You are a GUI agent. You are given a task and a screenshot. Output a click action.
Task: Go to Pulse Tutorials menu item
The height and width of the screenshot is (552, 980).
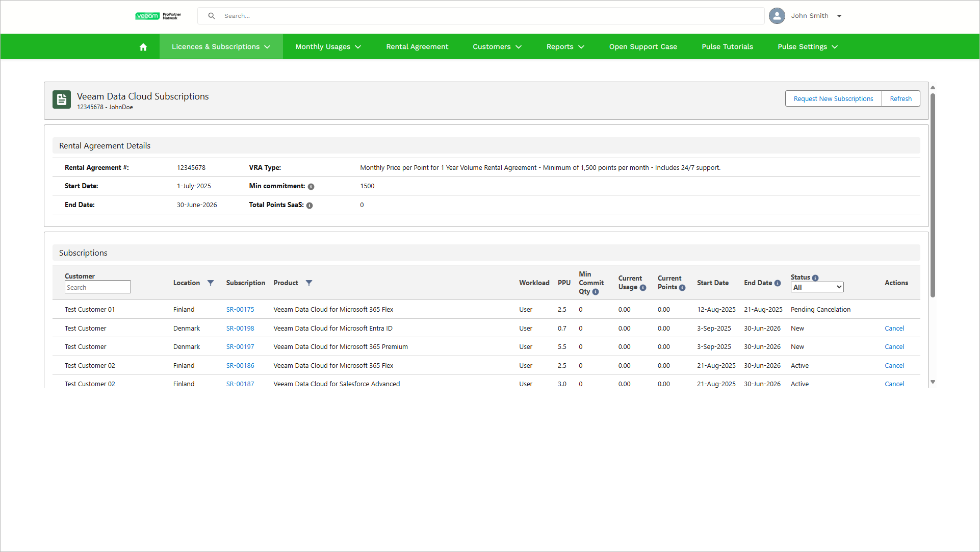point(727,47)
